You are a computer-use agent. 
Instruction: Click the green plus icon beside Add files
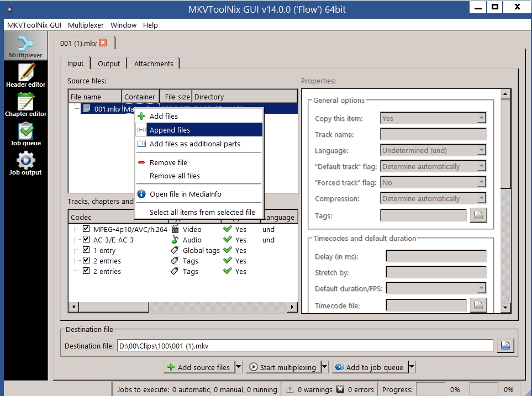point(141,116)
